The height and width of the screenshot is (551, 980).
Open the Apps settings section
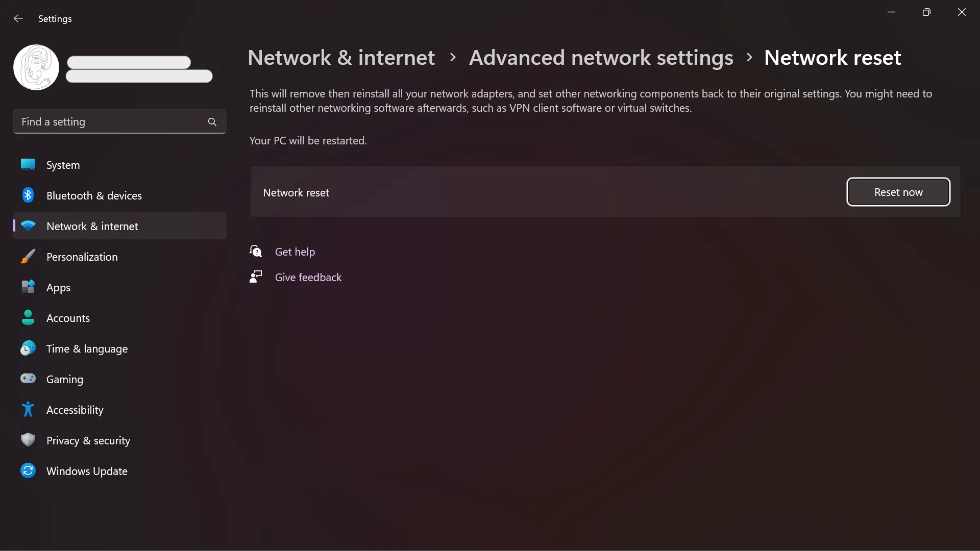(58, 288)
